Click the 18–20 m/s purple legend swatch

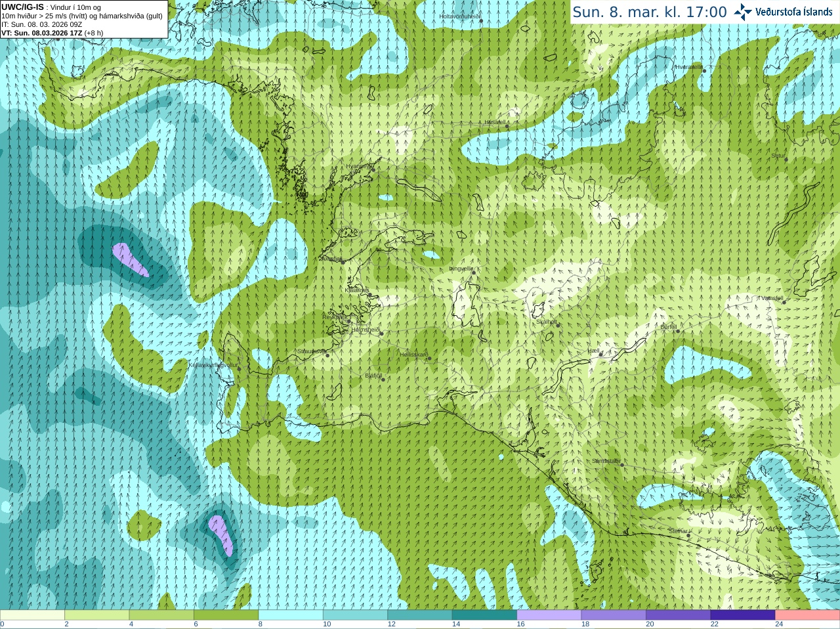614,615
